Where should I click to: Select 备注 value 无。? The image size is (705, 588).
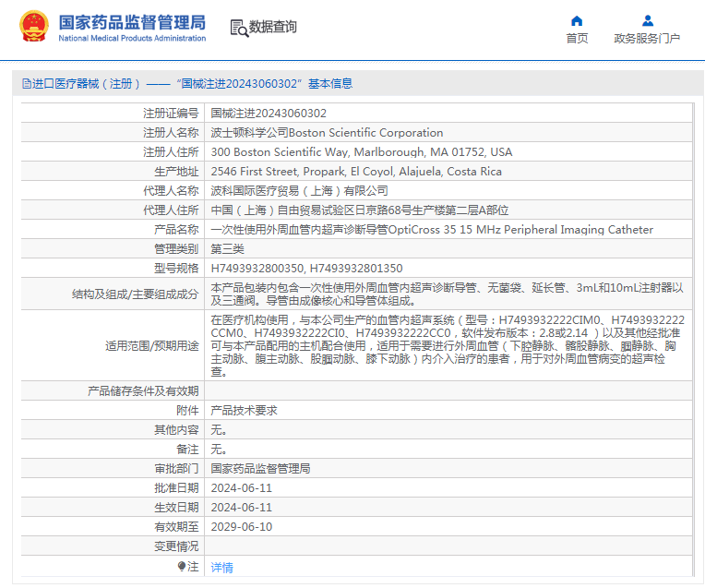[x=219, y=449]
